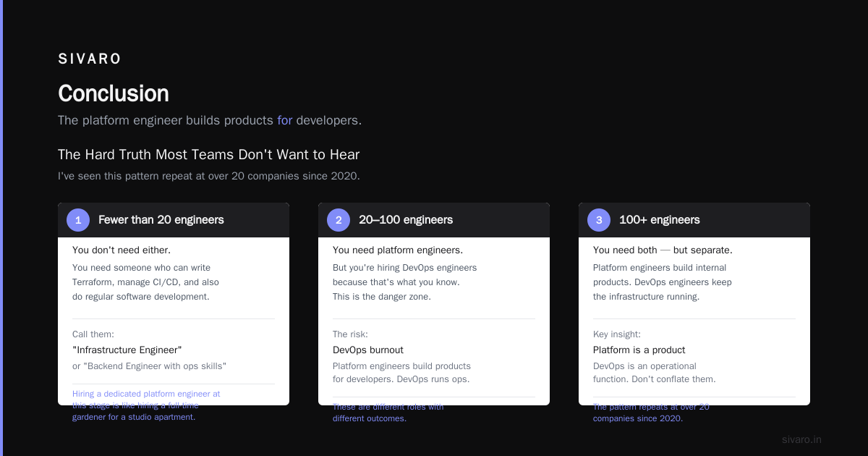Screen dimensions: 868x456
Task: Click '"Infrastructure Engineer"' text
Action: [x=127, y=350]
